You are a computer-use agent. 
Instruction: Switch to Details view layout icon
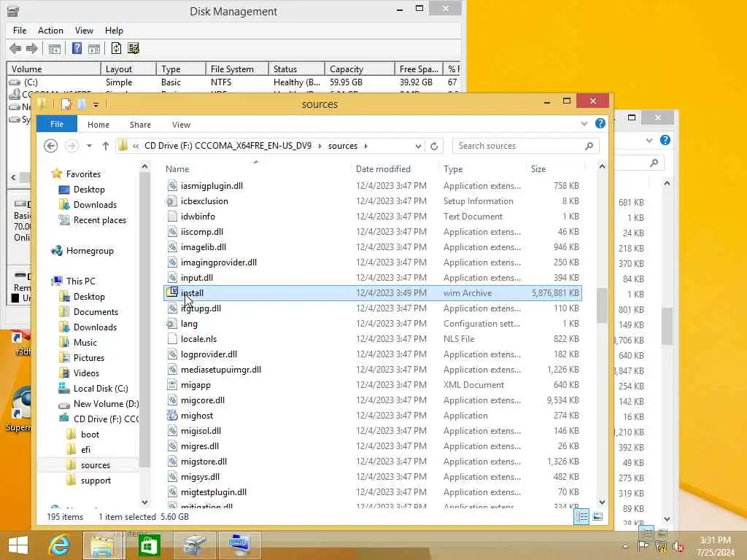pyautogui.click(x=581, y=517)
